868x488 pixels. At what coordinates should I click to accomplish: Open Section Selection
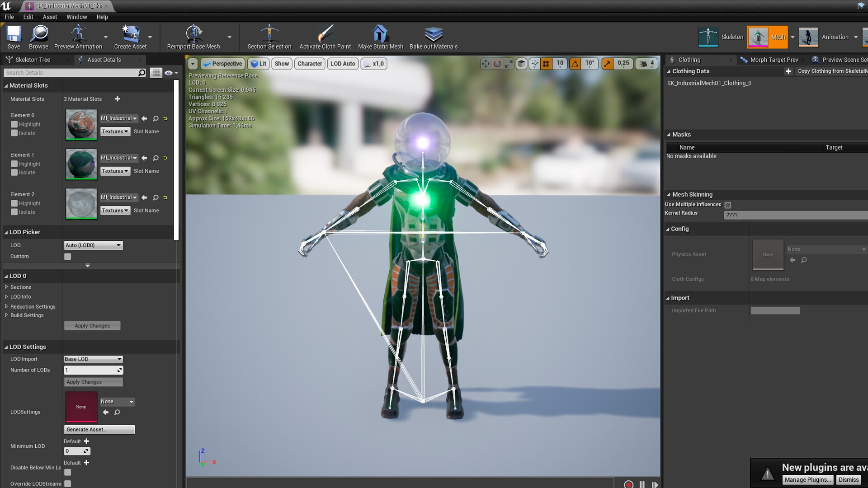pyautogui.click(x=269, y=37)
